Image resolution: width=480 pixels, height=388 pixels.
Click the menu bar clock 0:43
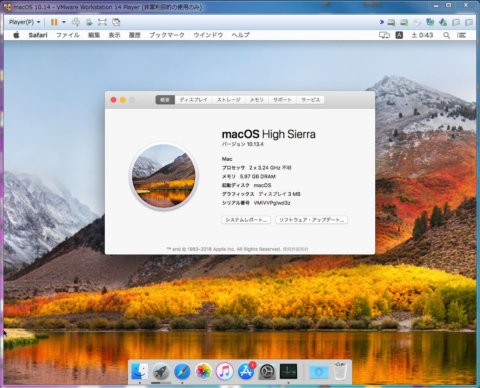tap(422, 35)
